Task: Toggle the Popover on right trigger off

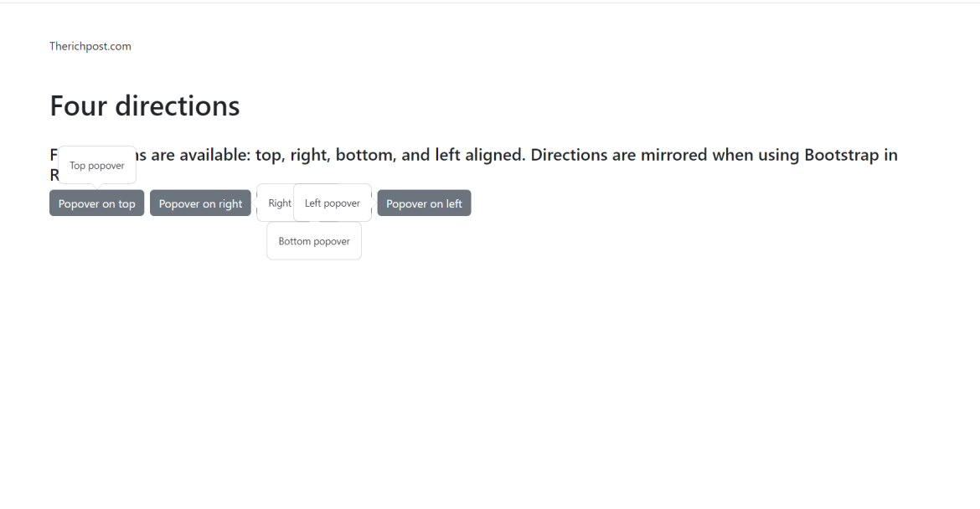Action: click(x=200, y=203)
